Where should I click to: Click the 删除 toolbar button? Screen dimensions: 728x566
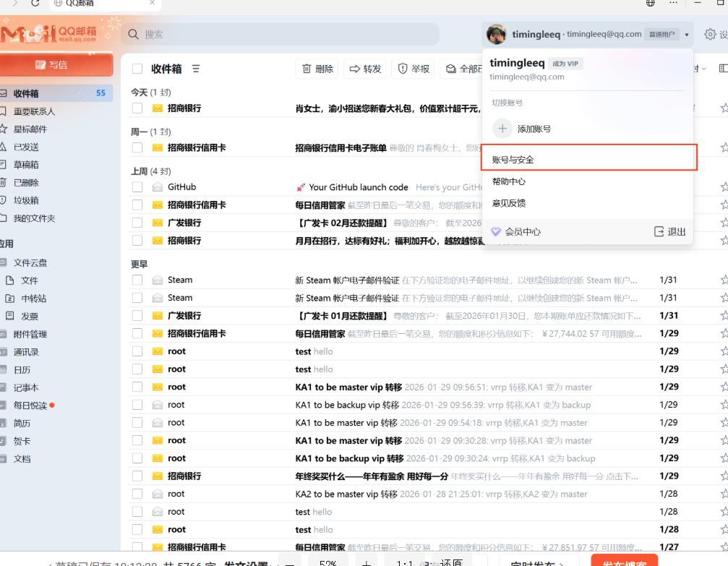pos(317,69)
